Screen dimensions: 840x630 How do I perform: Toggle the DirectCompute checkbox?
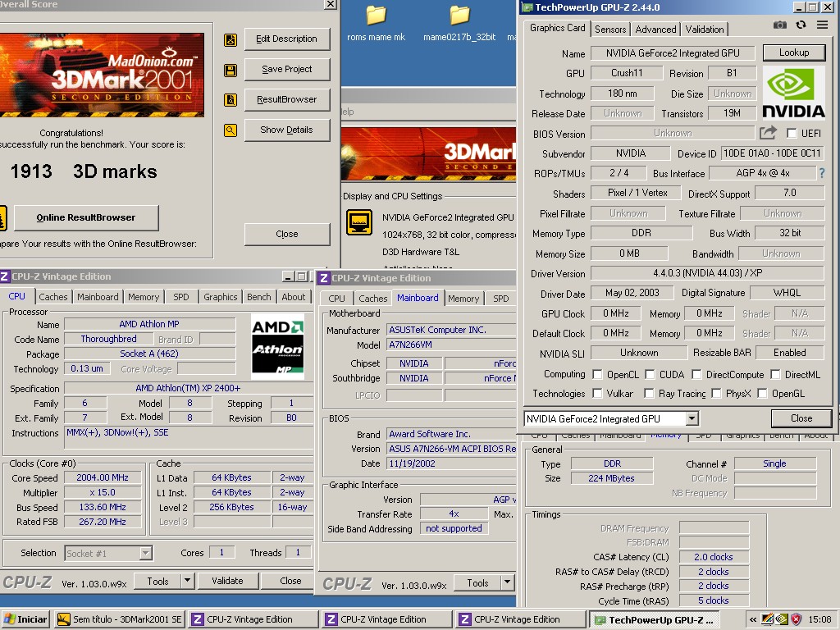pos(696,374)
